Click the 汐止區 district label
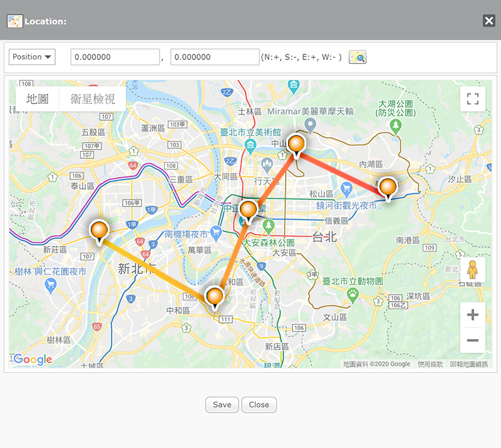The width and height of the screenshot is (501, 448). click(460, 179)
